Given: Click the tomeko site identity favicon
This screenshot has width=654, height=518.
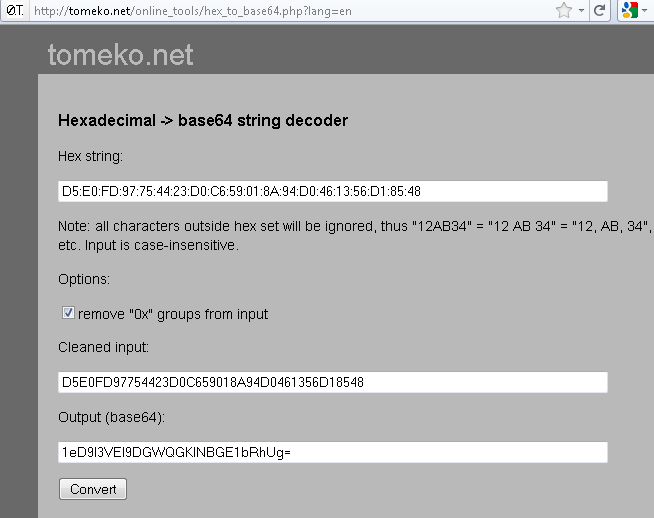Looking at the screenshot, I should pos(15,10).
